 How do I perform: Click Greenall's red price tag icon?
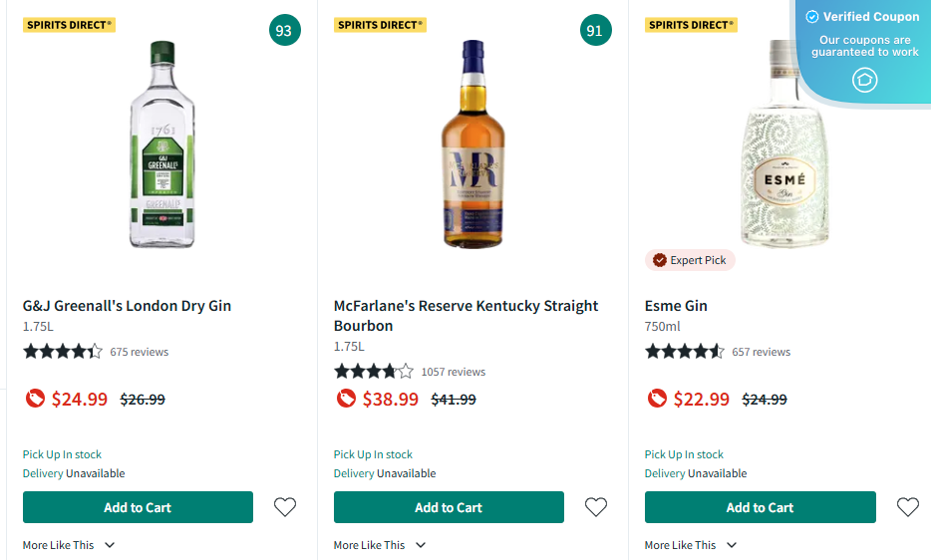[x=34, y=399]
